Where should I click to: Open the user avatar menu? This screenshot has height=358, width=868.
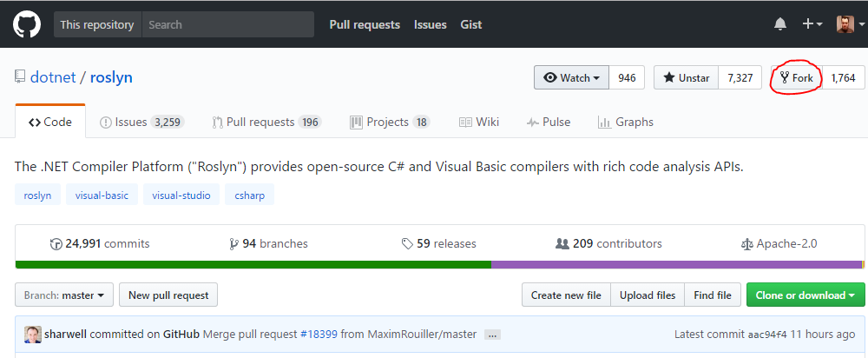coord(849,23)
